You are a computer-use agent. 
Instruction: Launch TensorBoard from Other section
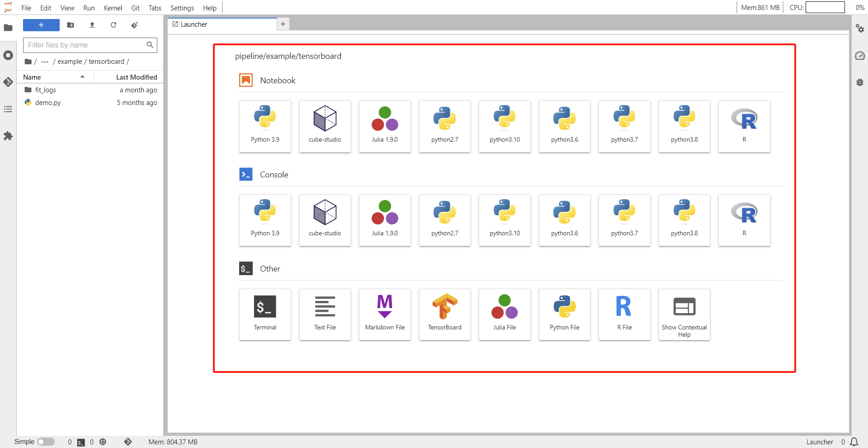[445, 315]
